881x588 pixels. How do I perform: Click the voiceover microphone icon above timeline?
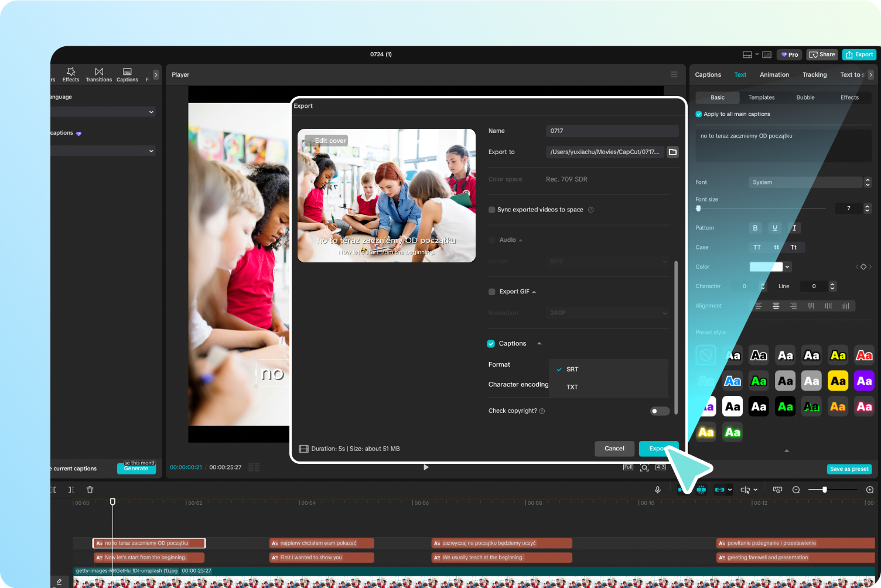tap(657, 490)
